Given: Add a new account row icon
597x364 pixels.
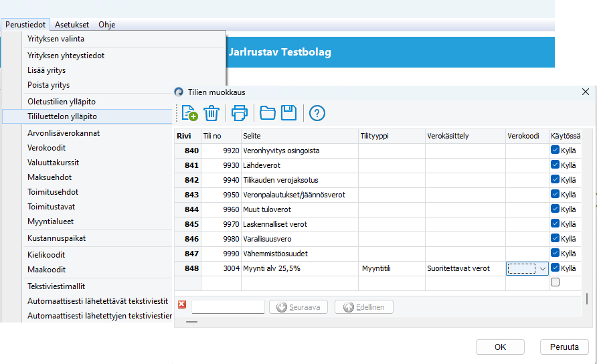Looking at the screenshot, I should pos(189,113).
